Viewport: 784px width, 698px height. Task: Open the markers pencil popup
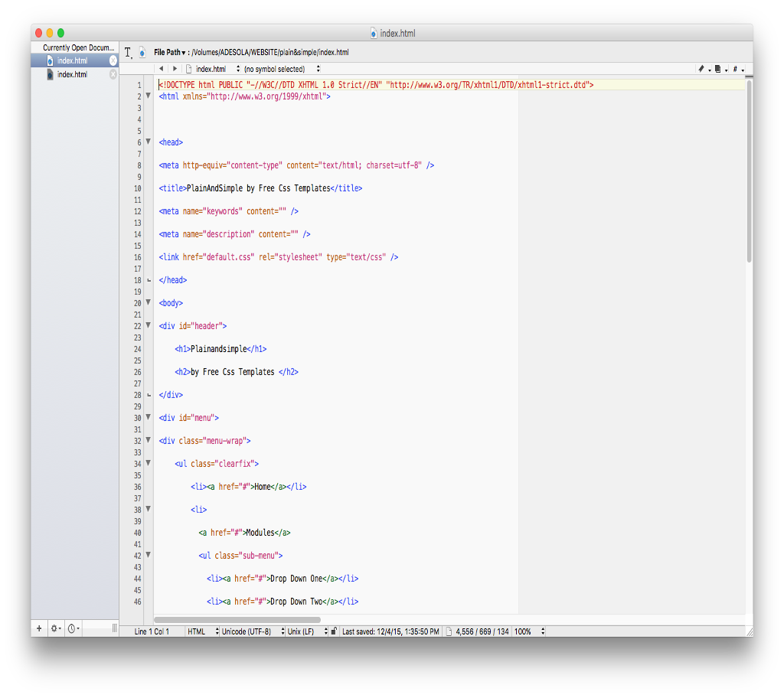click(704, 69)
